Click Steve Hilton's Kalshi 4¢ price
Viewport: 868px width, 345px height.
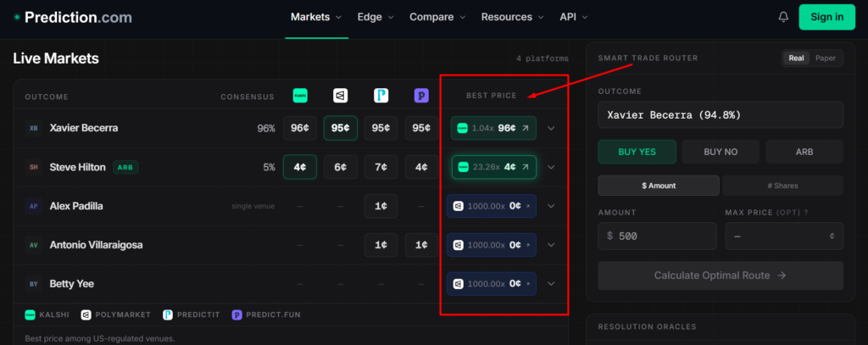click(x=299, y=167)
